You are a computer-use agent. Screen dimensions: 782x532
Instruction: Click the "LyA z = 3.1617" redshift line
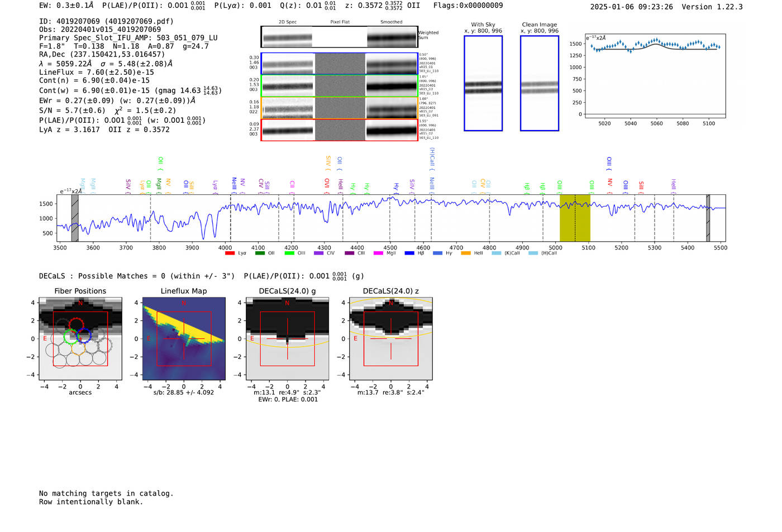[x=69, y=130]
